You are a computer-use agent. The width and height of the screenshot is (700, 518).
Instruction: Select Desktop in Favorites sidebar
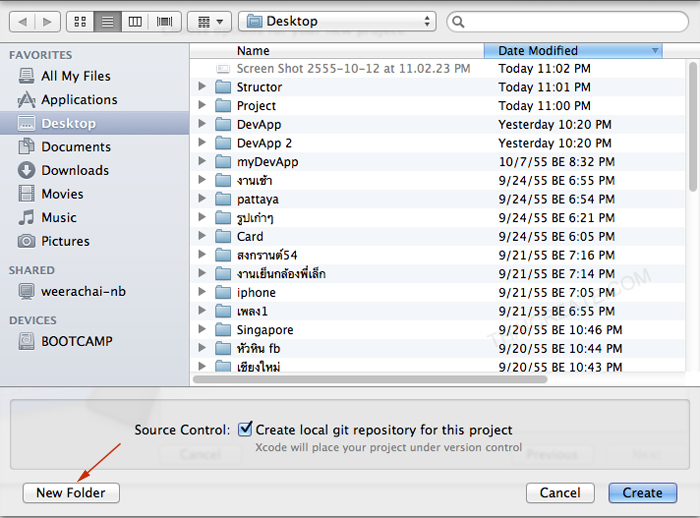[94, 123]
